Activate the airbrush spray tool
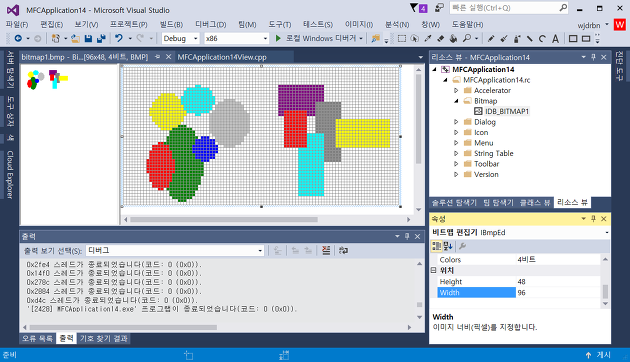 coord(517,39)
